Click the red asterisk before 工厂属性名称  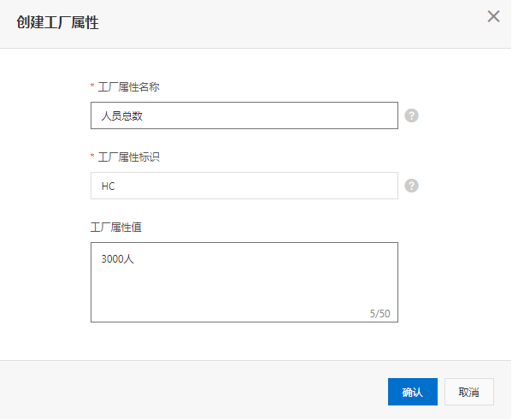pos(92,86)
